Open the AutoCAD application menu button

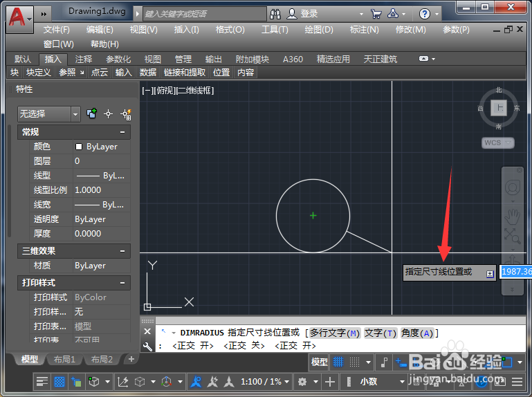pos(19,19)
